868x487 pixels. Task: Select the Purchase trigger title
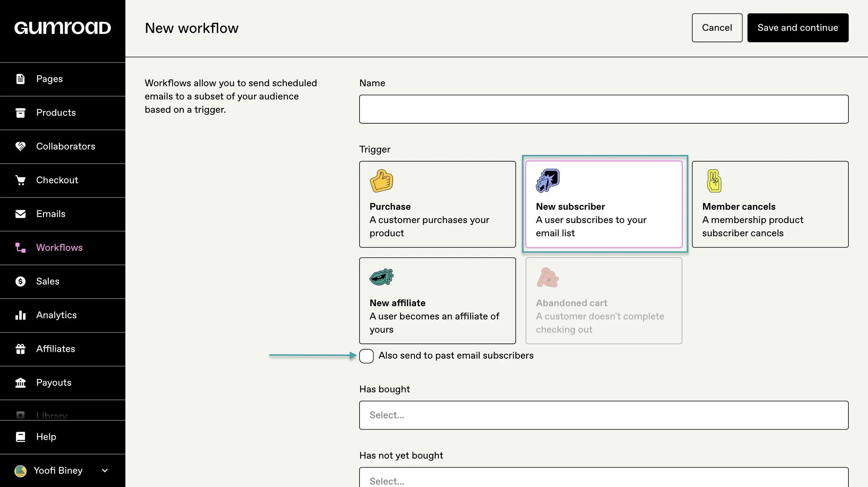(390, 206)
